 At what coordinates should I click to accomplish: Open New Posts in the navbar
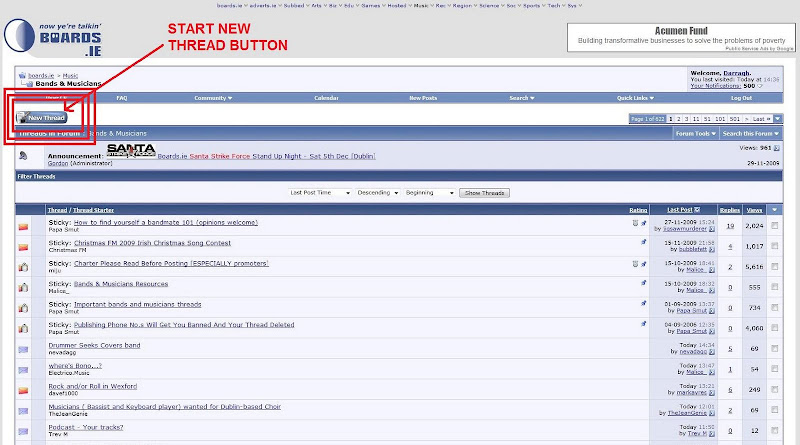coord(423,98)
